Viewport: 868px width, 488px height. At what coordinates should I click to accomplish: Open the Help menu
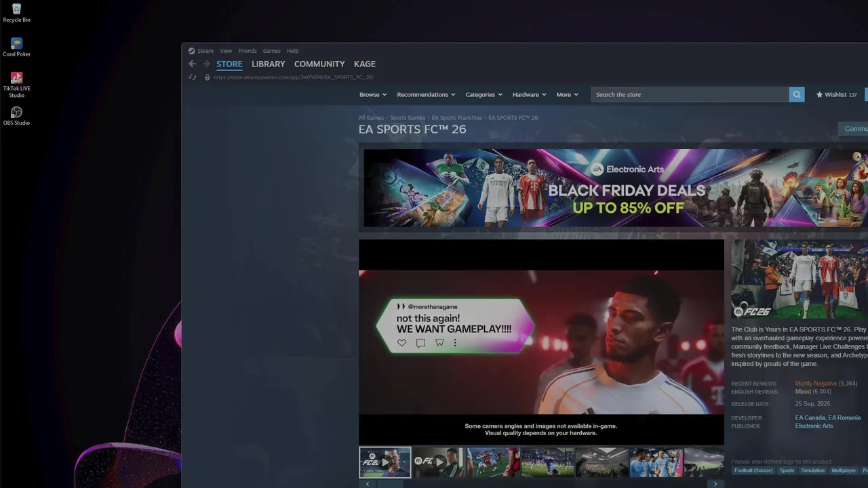pos(292,51)
